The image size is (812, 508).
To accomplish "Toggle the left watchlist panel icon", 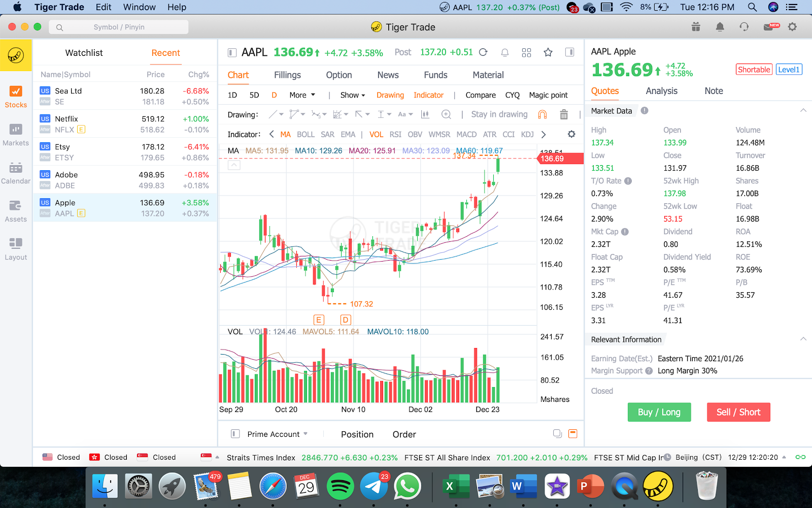I will (232, 52).
